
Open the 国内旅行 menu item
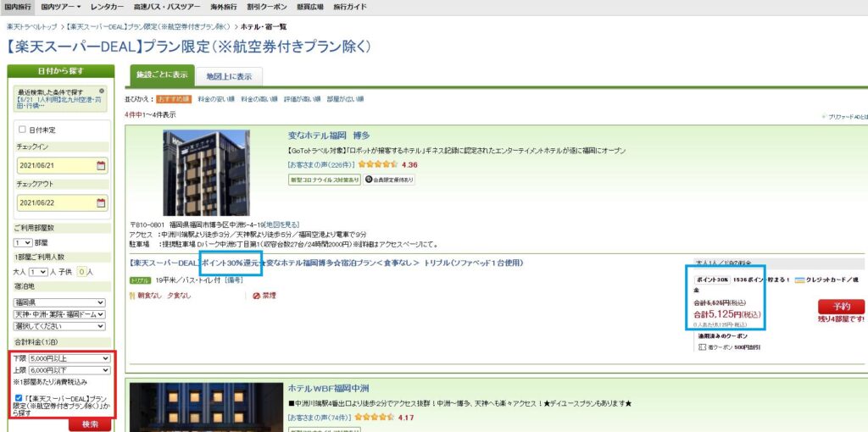coord(19,7)
